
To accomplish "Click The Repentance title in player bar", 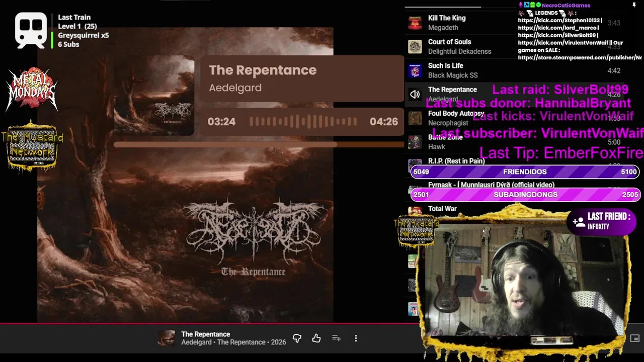I will [x=205, y=334].
